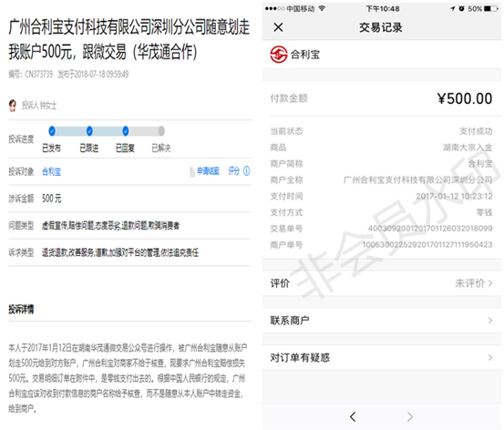Click the 申请结案 link
Screen dimensions: 504x430
(208, 171)
